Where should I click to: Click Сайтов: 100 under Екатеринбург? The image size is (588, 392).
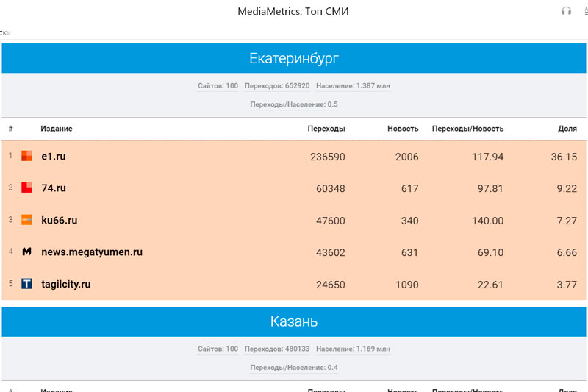pos(218,85)
